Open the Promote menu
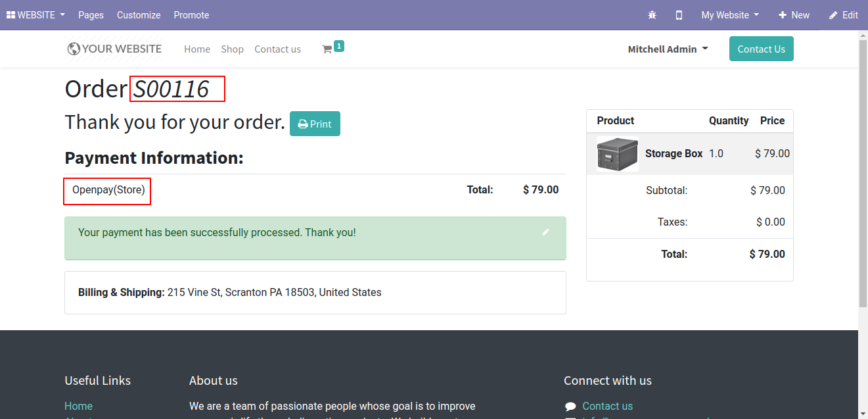 coord(191,15)
